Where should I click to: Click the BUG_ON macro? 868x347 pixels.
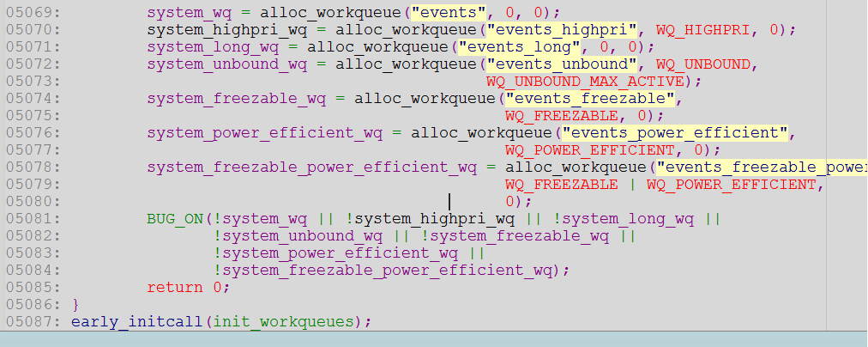tap(175, 218)
